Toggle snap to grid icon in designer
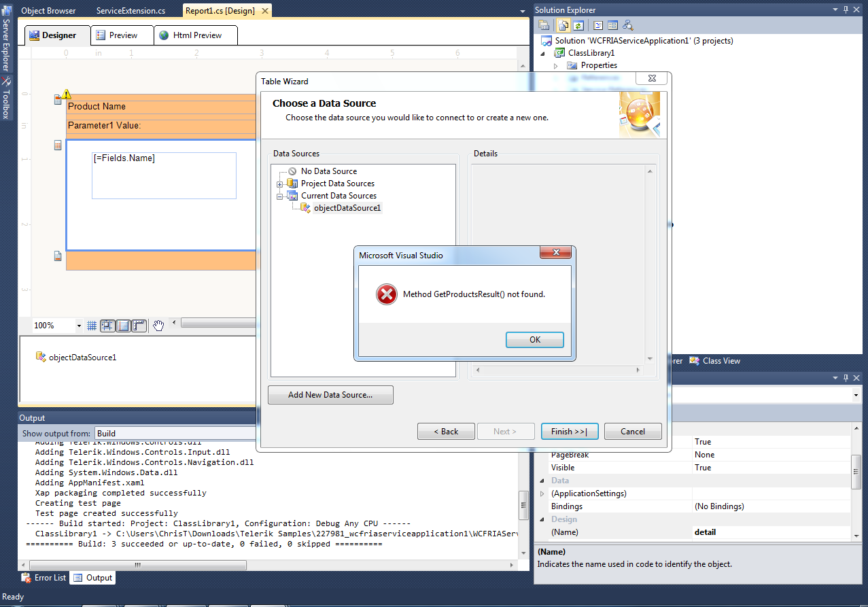Screen dimensions: 868x607 click(x=107, y=326)
